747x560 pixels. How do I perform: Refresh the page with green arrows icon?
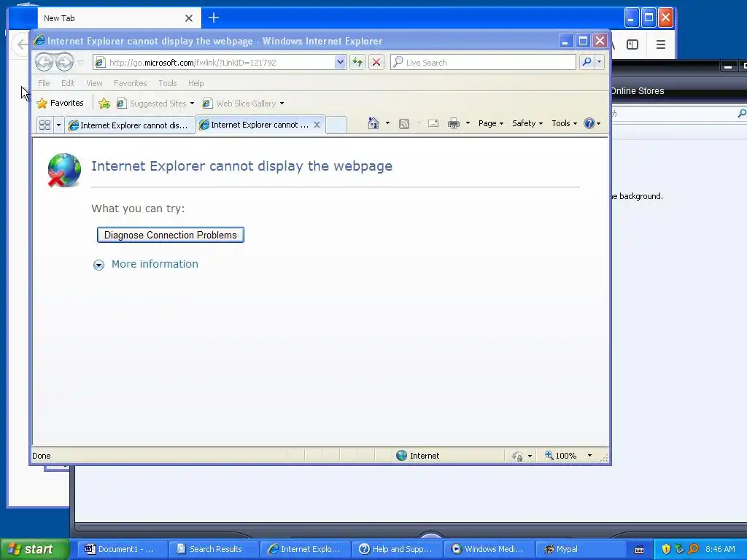coord(357,63)
